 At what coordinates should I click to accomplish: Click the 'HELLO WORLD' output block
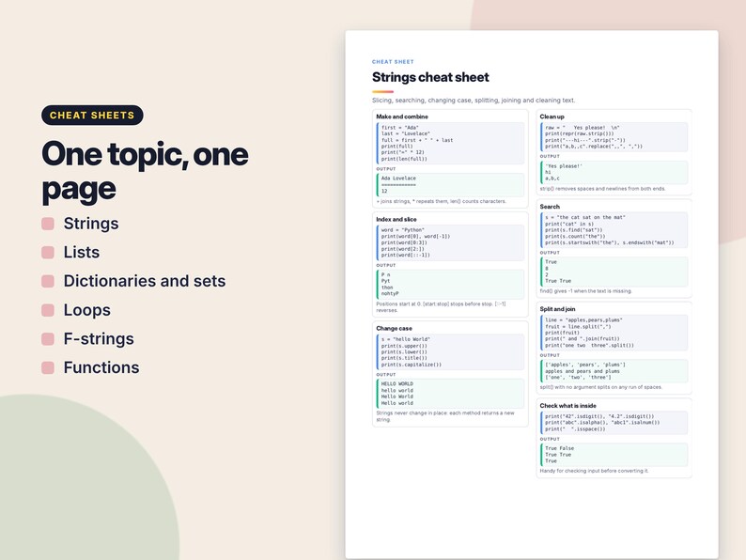[x=450, y=394]
